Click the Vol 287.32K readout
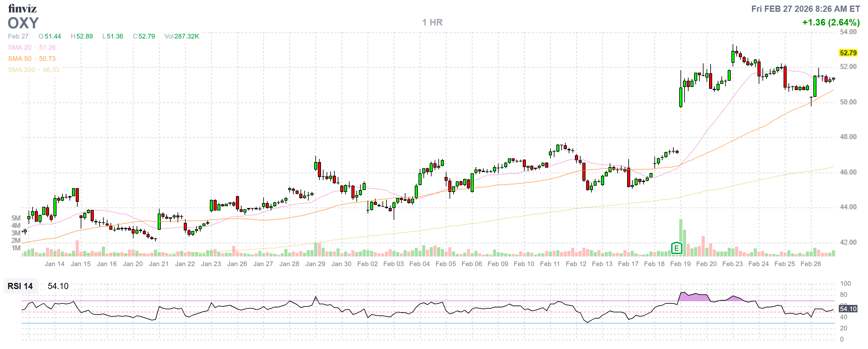 182,36
